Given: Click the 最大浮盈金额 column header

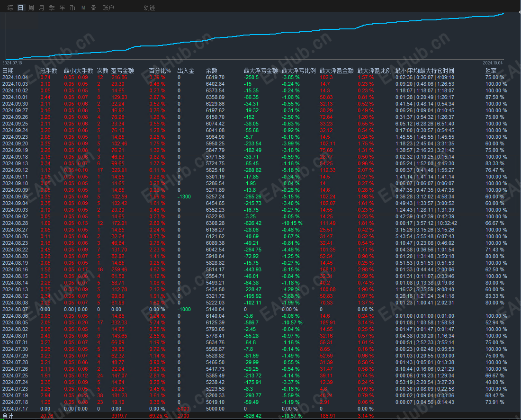Looking at the screenshot, I should pyautogui.click(x=337, y=71).
